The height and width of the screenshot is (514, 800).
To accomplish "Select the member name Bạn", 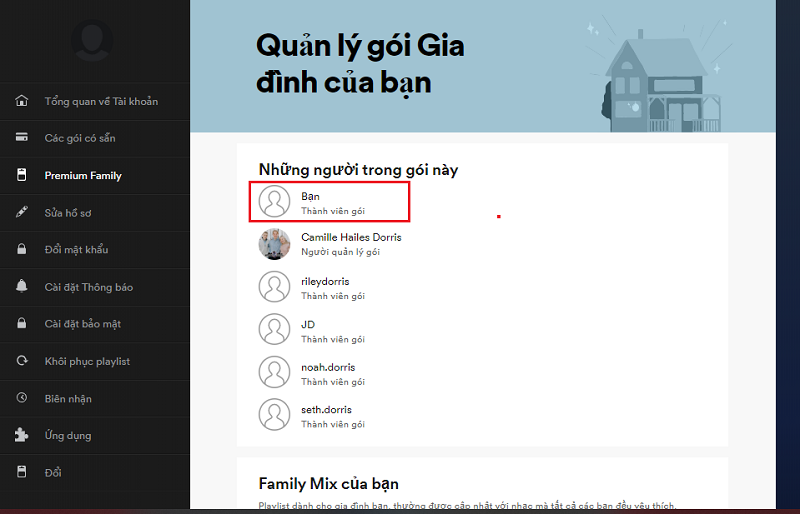I will 310,197.
